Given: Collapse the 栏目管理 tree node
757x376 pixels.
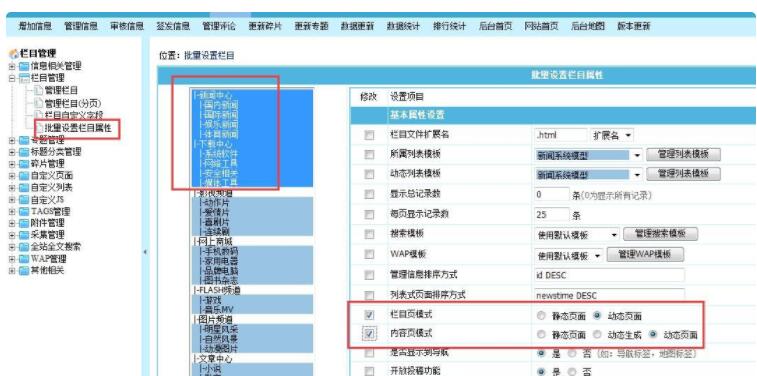Looking at the screenshot, I should 12,78.
